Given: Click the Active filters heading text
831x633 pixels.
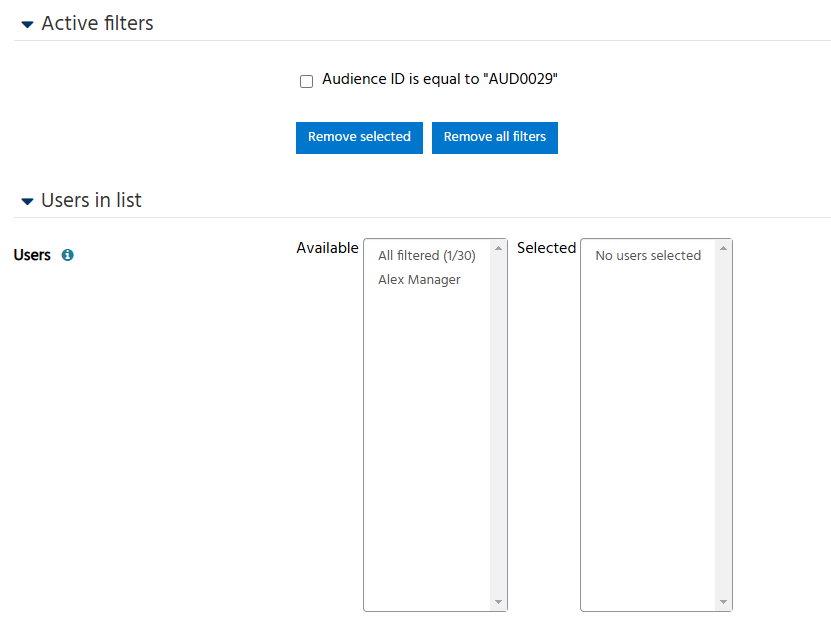Looking at the screenshot, I should pos(97,23).
